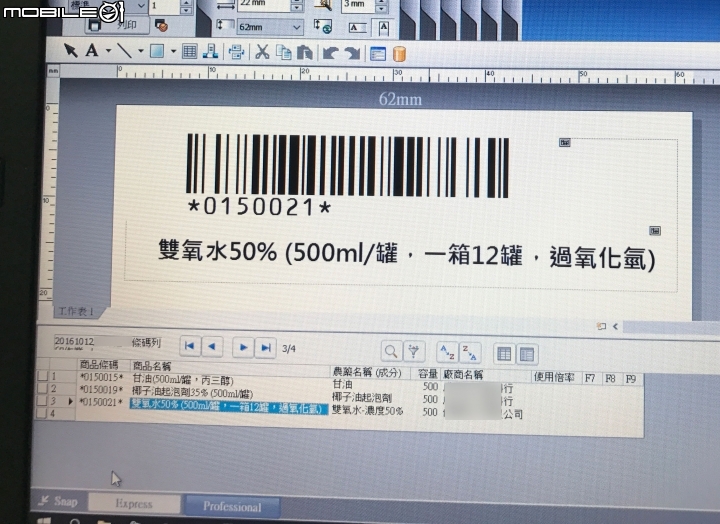Switch to database record view icon
Image resolution: width=720 pixels, height=524 pixels.
(504, 354)
